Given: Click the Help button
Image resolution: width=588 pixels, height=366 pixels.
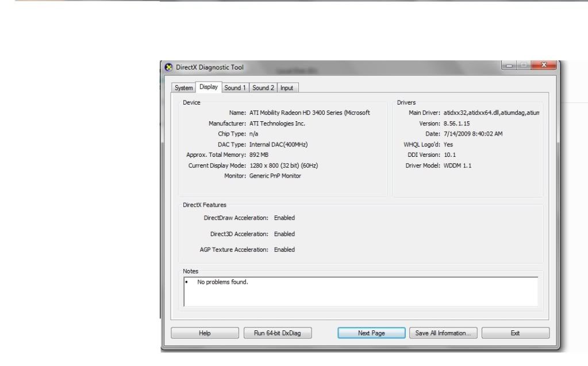Looking at the screenshot, I should (205, 333).
